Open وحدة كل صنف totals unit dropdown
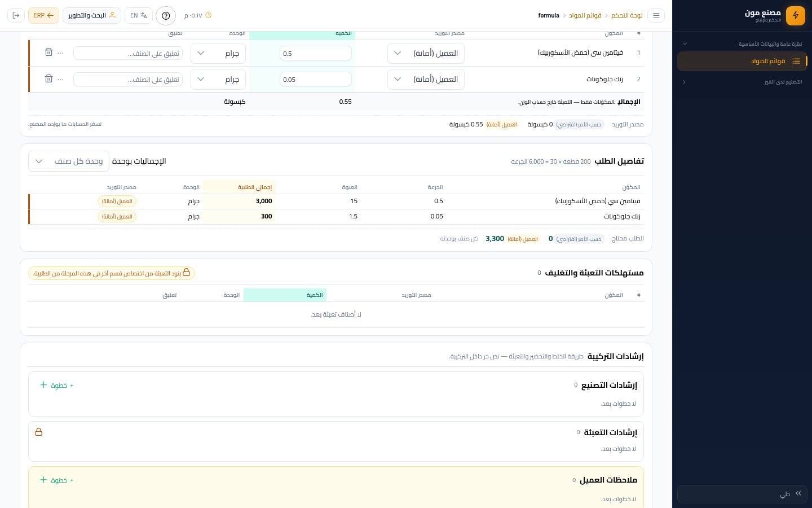812x508 pixels. [x=69, y=161]
